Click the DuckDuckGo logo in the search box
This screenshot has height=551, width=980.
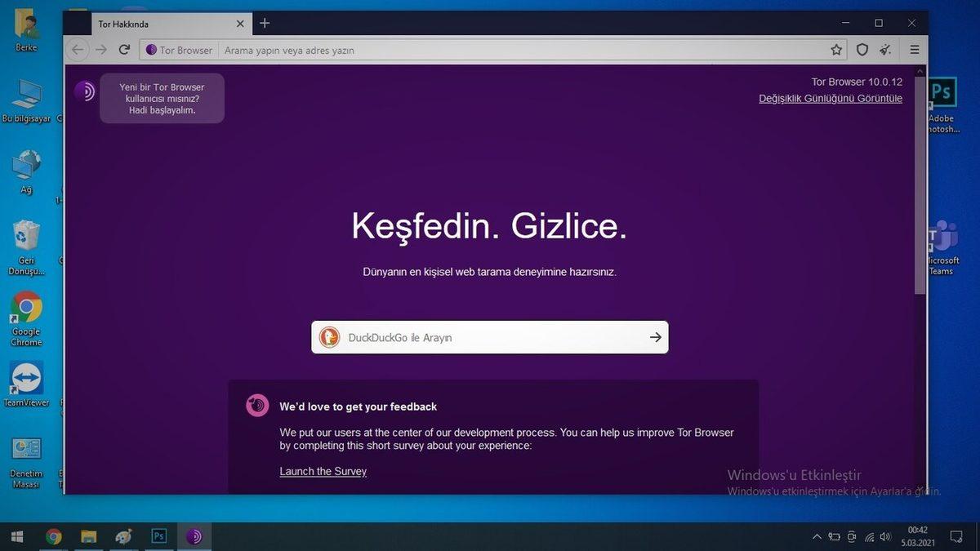(x=328, y=337)
